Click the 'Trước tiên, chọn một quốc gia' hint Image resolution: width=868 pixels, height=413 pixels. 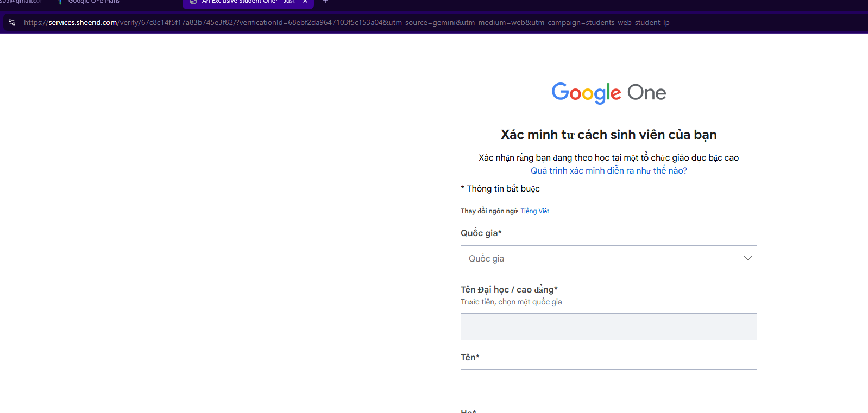511,302
